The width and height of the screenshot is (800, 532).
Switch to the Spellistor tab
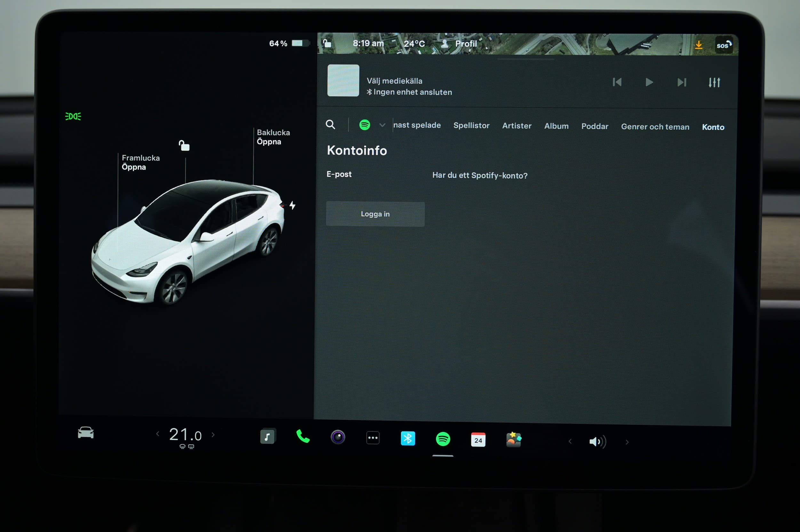pos(471,125)
